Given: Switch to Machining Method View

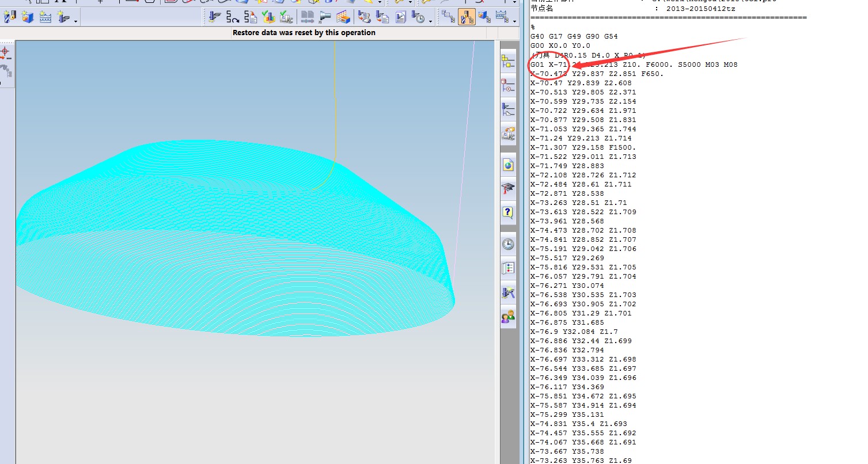Looking at the screenshot, I should 502,17.
